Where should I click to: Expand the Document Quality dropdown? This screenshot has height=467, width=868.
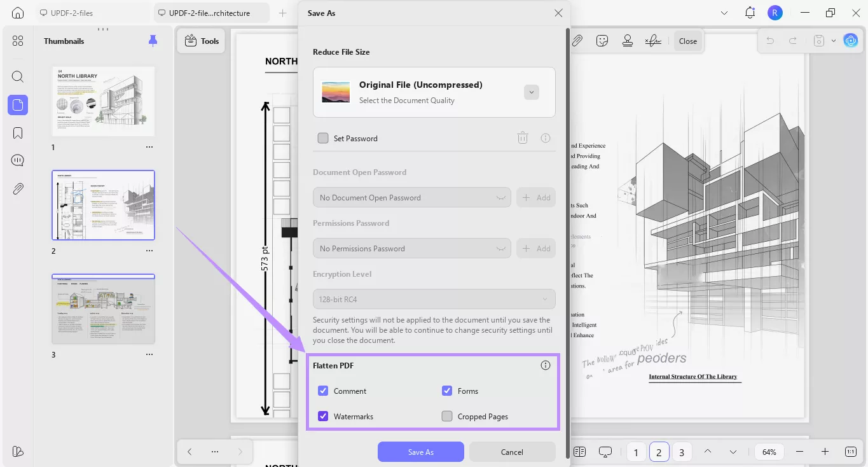pos(532,92)
